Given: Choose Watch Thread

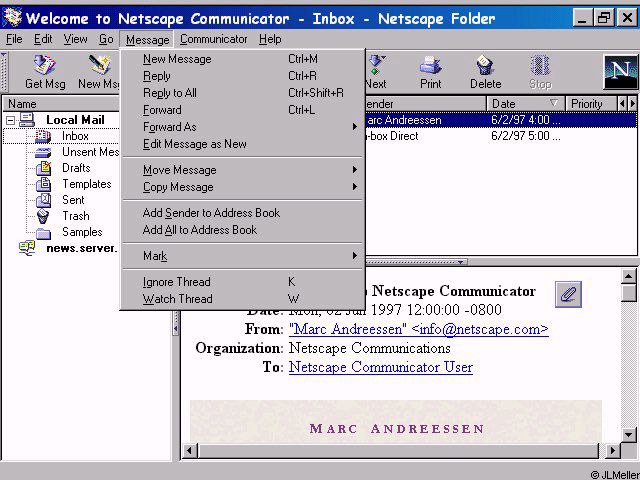Looking at the screenshot, I should 242,299.
